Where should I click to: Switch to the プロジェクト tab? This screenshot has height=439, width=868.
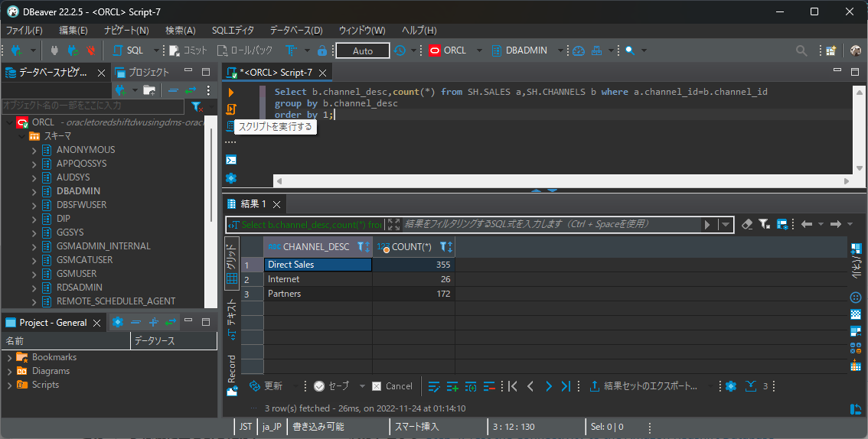142,72
